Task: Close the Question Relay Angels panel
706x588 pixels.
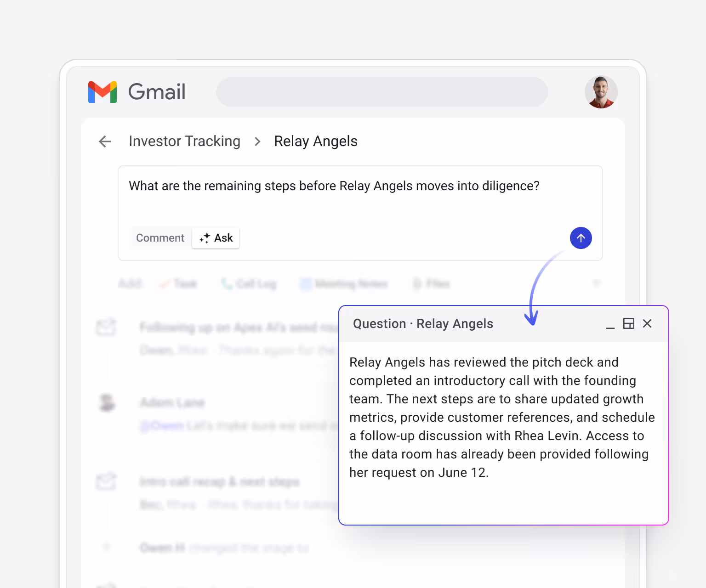Action: tap(647, 323)
